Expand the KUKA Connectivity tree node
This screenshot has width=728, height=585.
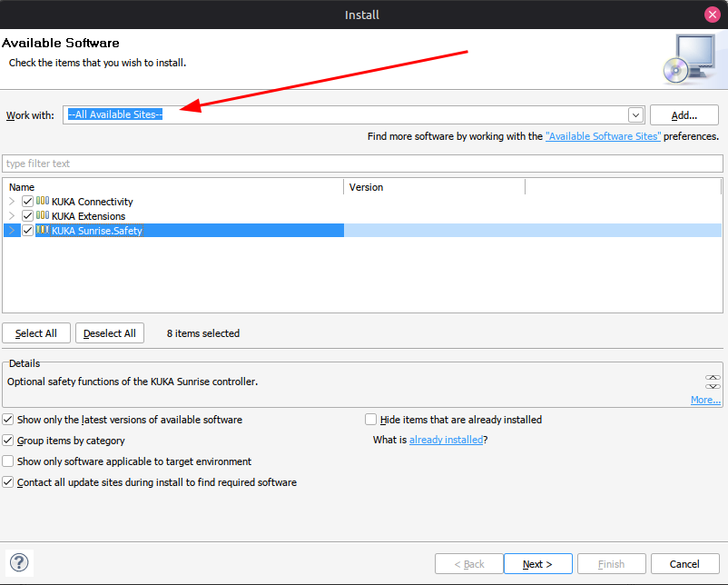click(x=12, y=201)
